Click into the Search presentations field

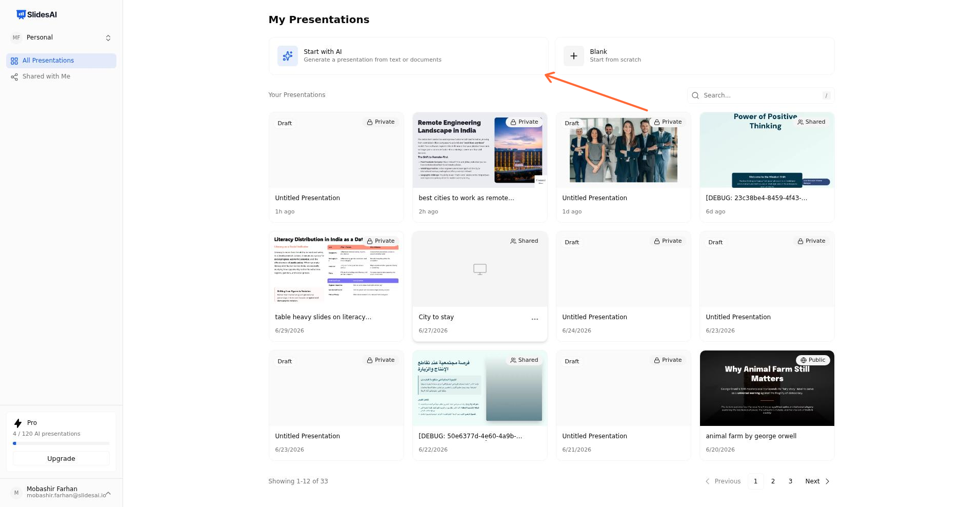pos(761,95)
